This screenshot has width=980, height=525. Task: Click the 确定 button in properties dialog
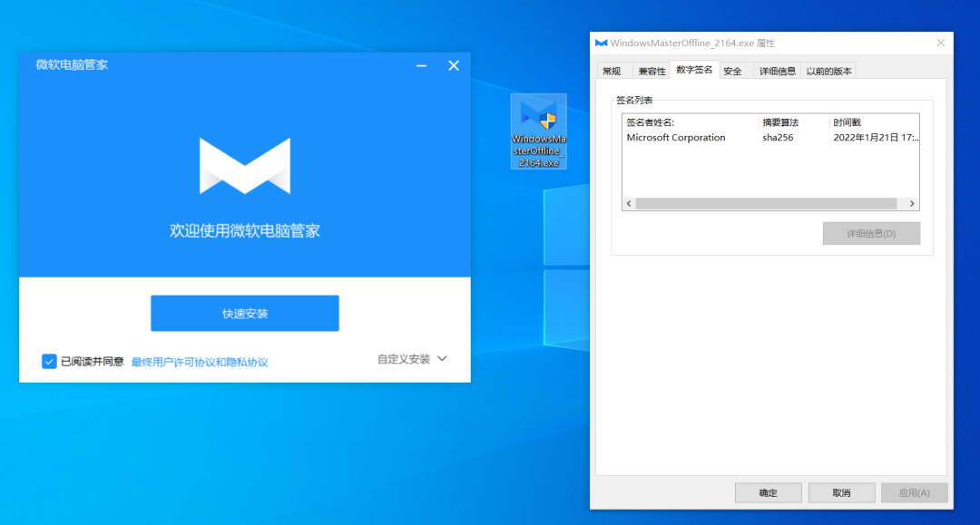pyautogui.click(x=769, y=492)
